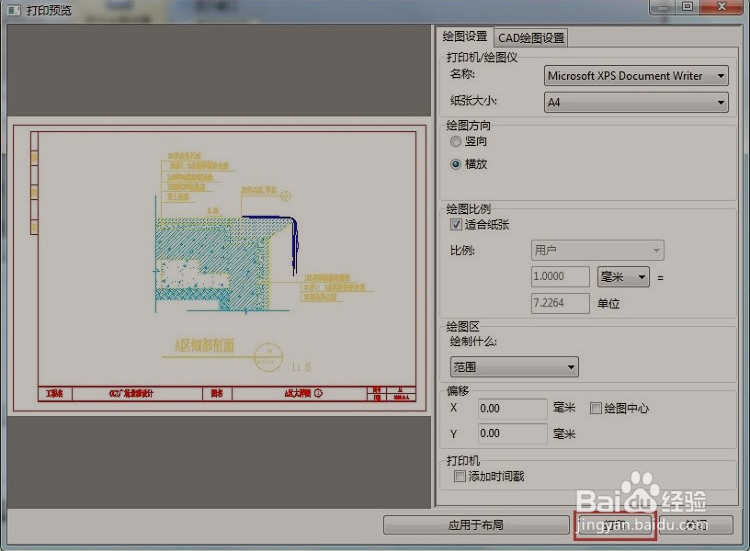The height and width of the screenshot is (551, 750).
Task: Open the 毫米 unit dropdown
Action: click(x=623, y=276)
